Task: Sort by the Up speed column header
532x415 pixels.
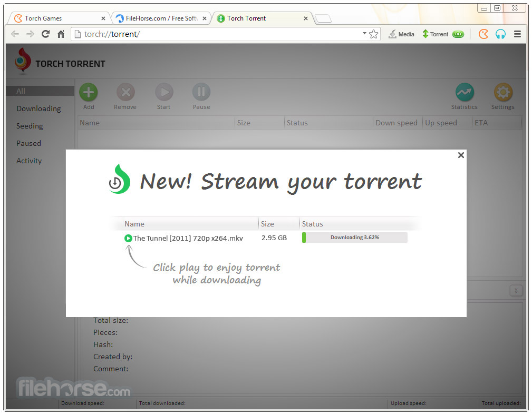Action: (447, 123)
